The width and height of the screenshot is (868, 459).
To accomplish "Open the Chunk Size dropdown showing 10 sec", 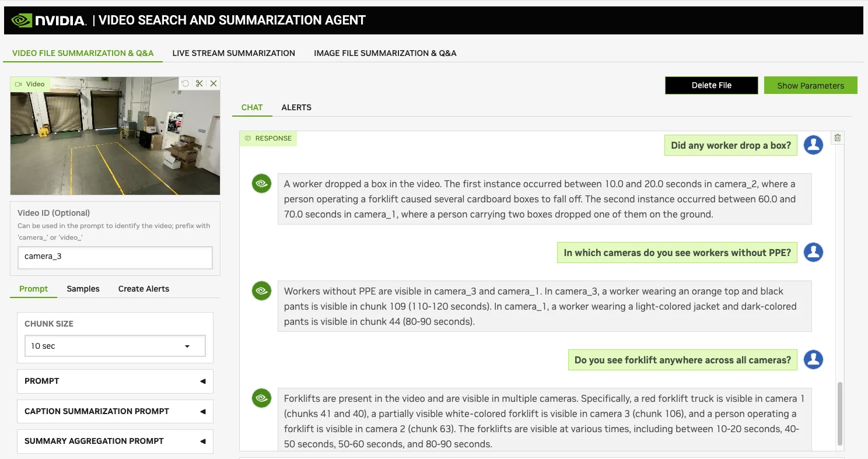I will (115, 346).
